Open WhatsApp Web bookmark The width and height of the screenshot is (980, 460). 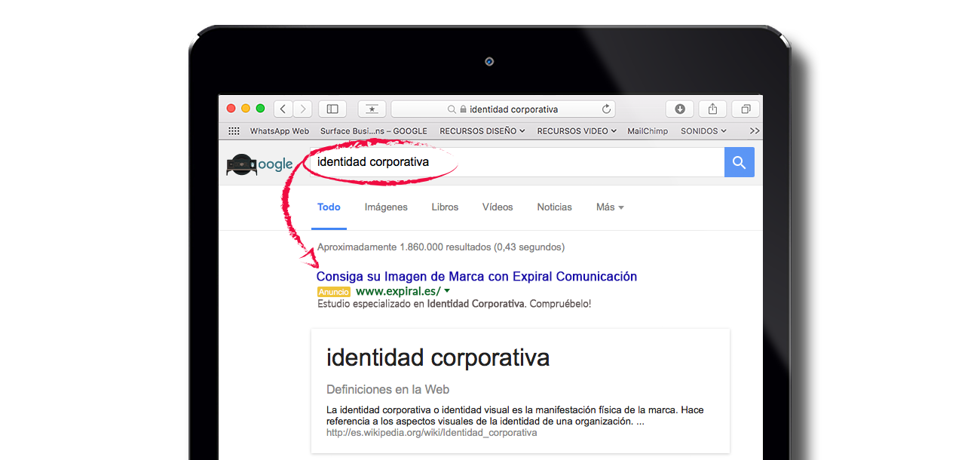coord(280,130)
